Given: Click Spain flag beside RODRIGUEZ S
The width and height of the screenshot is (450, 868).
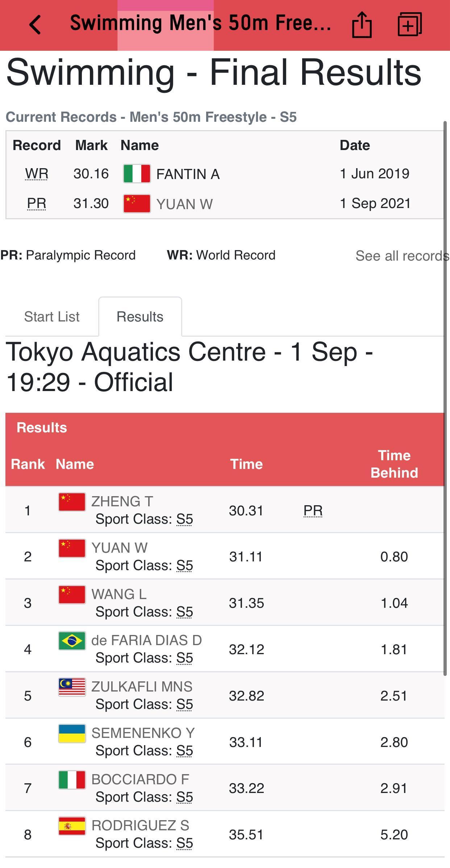Looking at the screenshot, I should pyautogui.click(x=72, y=826).
